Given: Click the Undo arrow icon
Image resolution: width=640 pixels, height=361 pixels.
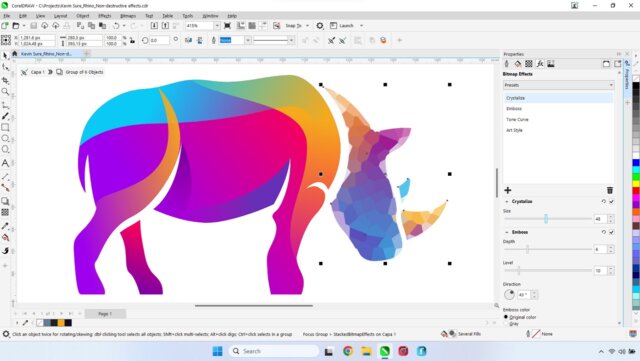Looking at the screenshot, I should point(116,26).
